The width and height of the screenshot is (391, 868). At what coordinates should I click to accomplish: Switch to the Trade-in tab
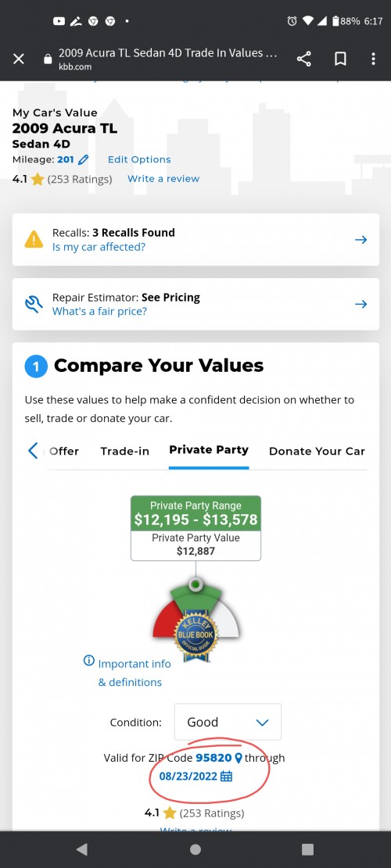[124, 451]
